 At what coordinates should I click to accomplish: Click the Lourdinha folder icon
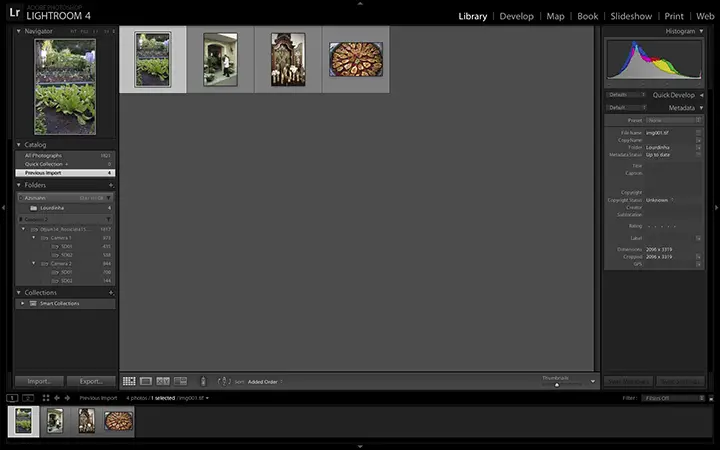click(34, 208)
